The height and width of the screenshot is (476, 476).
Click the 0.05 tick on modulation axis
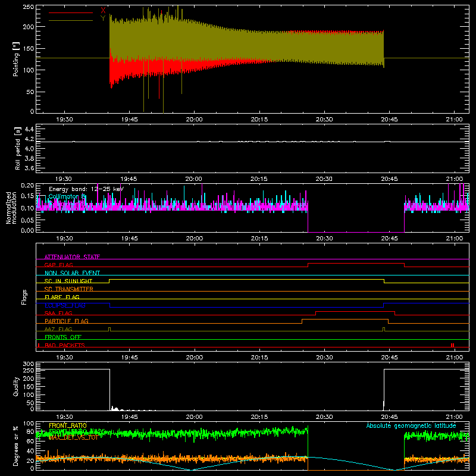(x=27, y=220)
